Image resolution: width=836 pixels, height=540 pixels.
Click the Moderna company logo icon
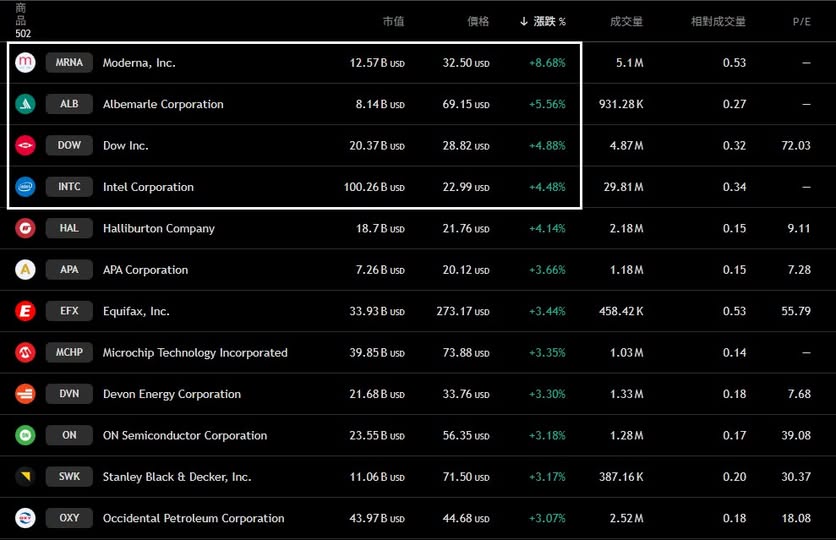(x=25, y=62)
